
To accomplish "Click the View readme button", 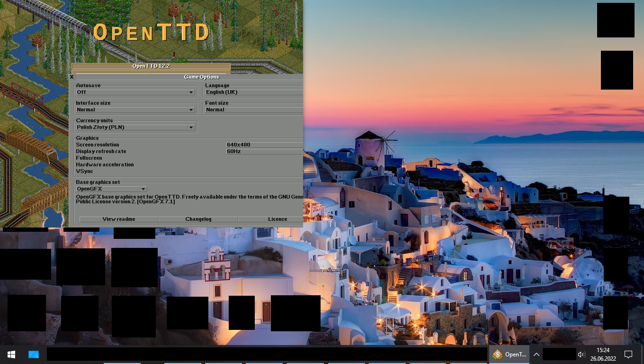I will point(119,219).
